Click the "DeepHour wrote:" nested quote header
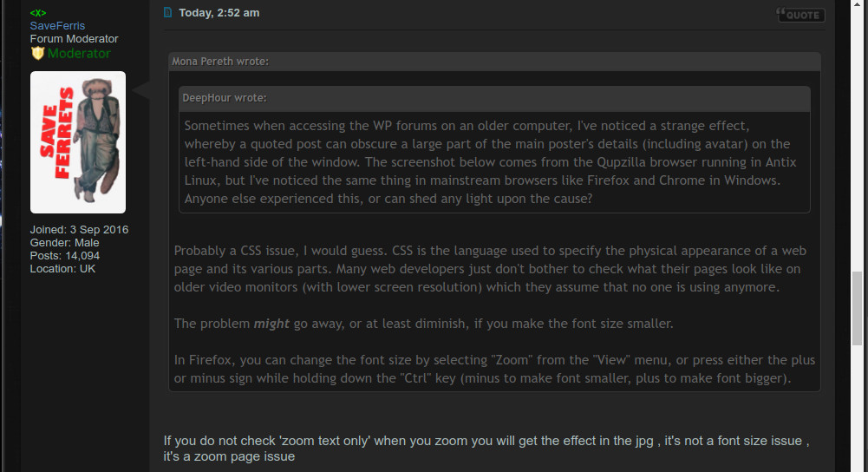Screen dimensions: 868x472 pos(225,98)
